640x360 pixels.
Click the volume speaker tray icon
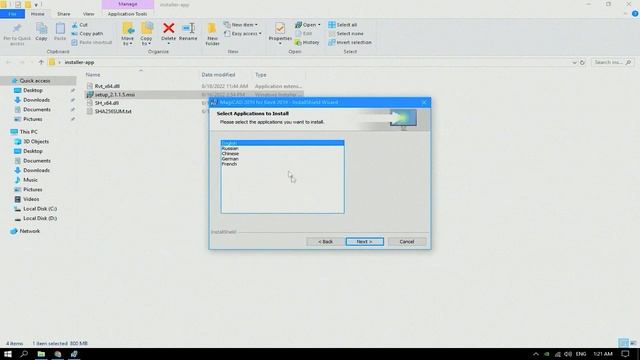pos(568,354)
